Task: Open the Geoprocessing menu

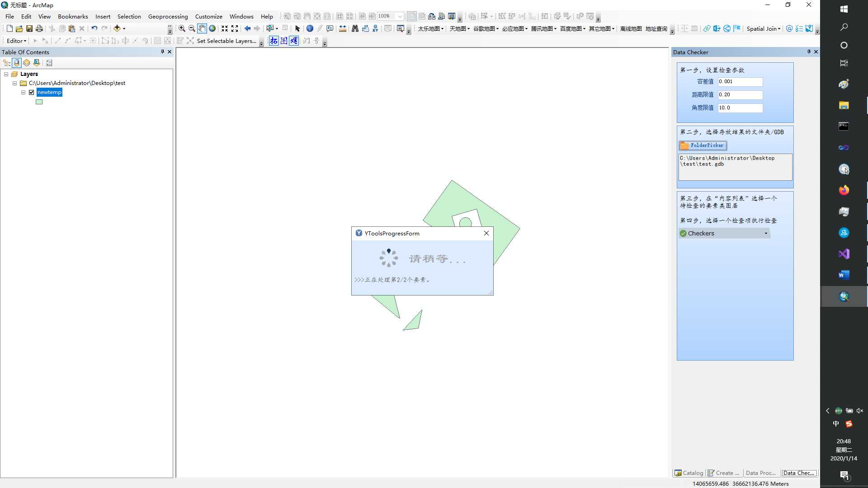Action: coord(168,16)
